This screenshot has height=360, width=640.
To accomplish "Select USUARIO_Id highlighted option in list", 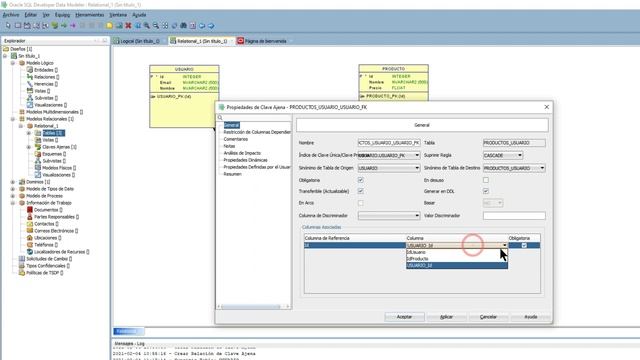I will click(457, 265).
